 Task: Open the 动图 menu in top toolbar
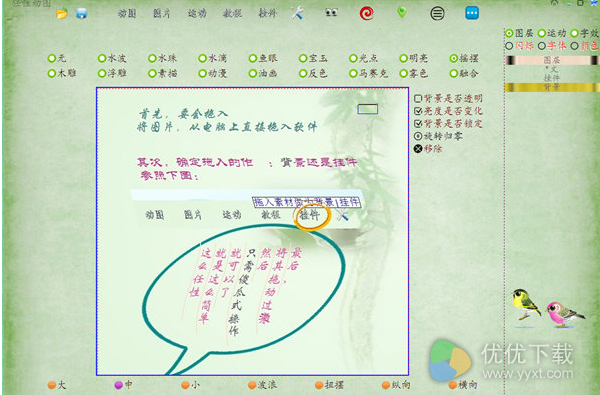click(x=127, y=13)
